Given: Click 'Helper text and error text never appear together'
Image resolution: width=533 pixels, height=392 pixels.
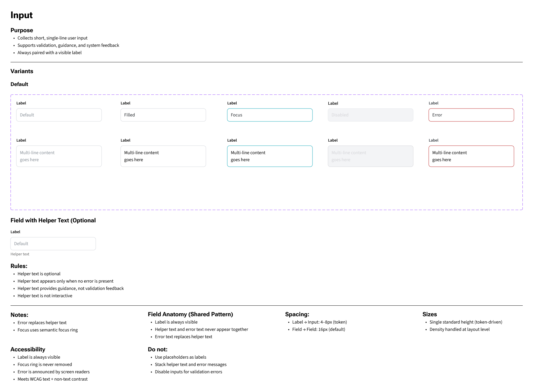Looking at the screenshot, I should pos(201,329).
